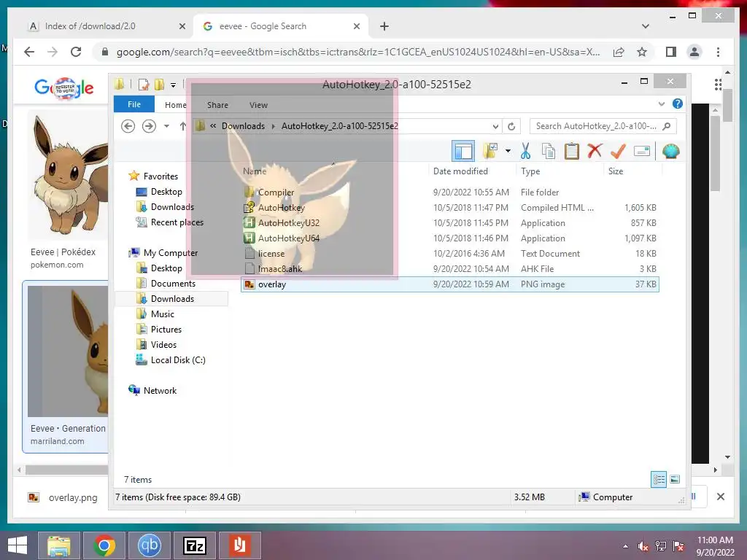Open Chrome three-dot menu
This screenshot has height=560, width=747.
(718, 52)
